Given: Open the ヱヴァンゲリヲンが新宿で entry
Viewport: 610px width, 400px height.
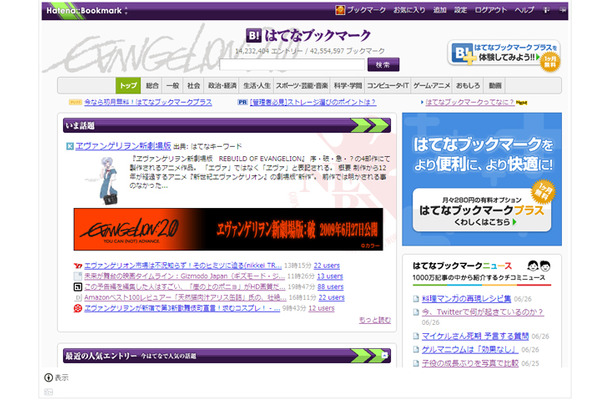Looking at the screenshot, I should [182, 308].
